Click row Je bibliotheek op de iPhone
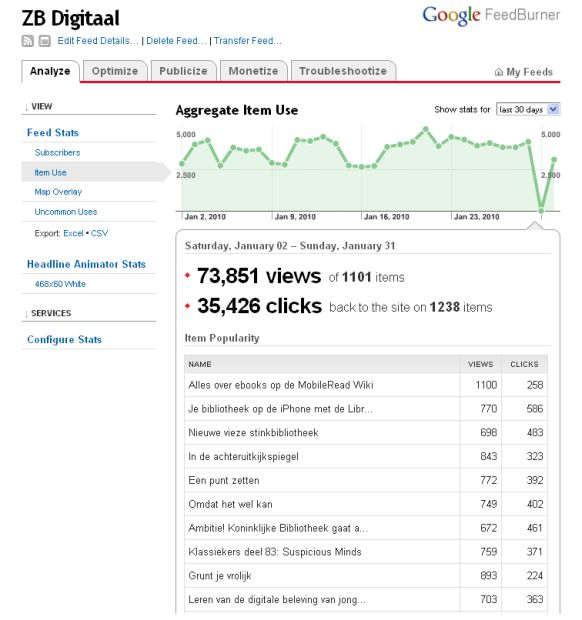 click(x=366, y=409)
